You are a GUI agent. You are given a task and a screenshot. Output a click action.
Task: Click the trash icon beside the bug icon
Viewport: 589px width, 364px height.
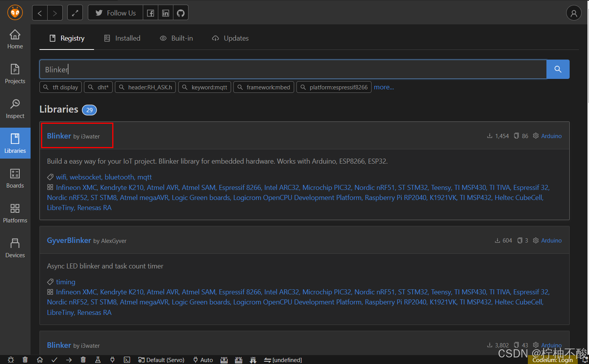25,360
